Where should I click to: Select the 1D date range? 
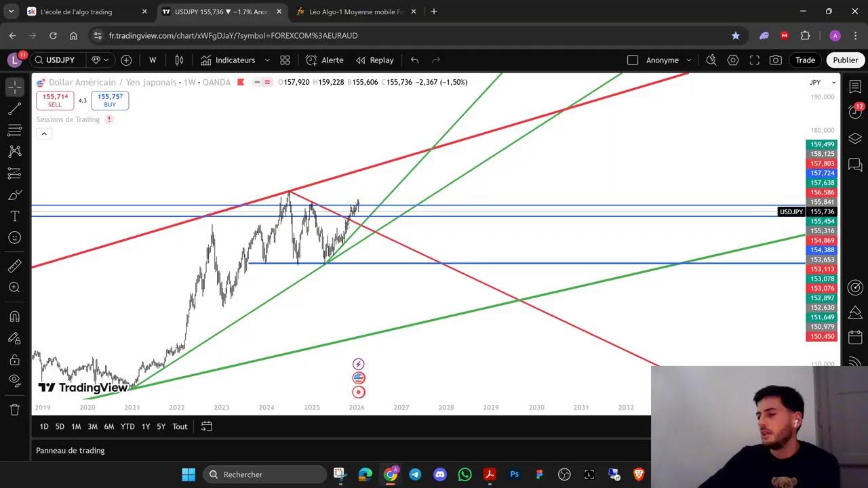[x=44, y=426]
